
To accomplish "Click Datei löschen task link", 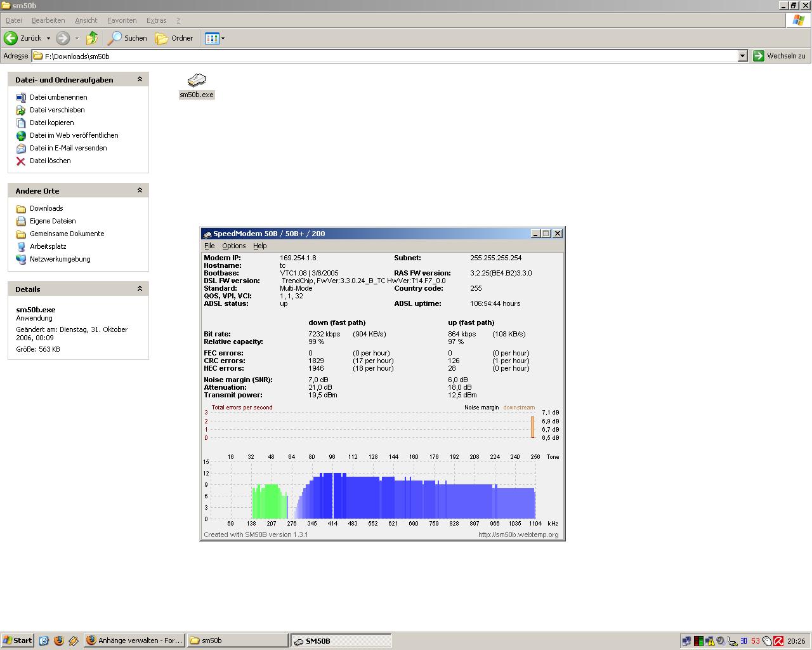I will [x=50, y=161].
